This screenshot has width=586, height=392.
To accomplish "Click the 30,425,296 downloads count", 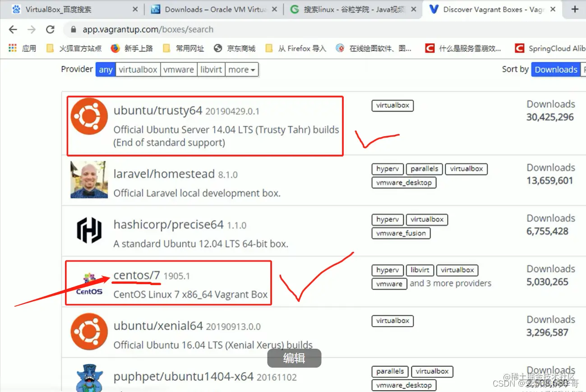I will [x=550, y=117].
